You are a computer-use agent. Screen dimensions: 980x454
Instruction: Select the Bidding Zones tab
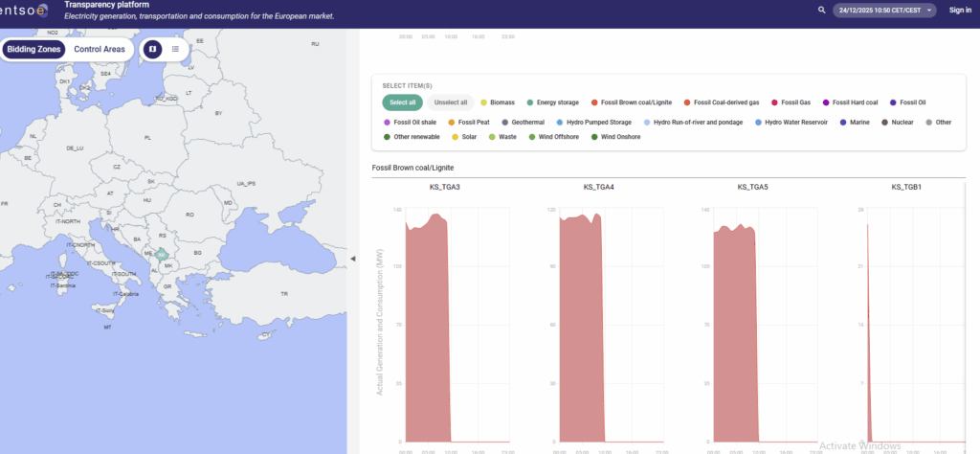click(x=33, y=49)
